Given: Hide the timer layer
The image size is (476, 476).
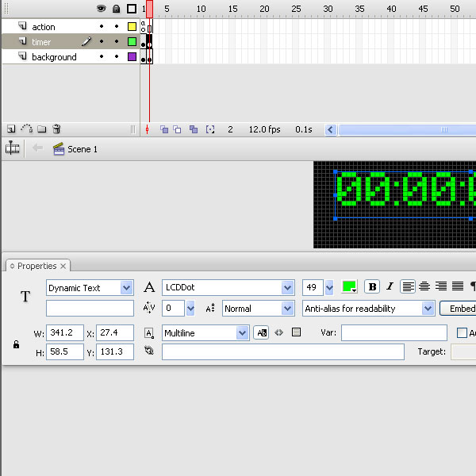Looking at the screenshot, I should [102, 41].
